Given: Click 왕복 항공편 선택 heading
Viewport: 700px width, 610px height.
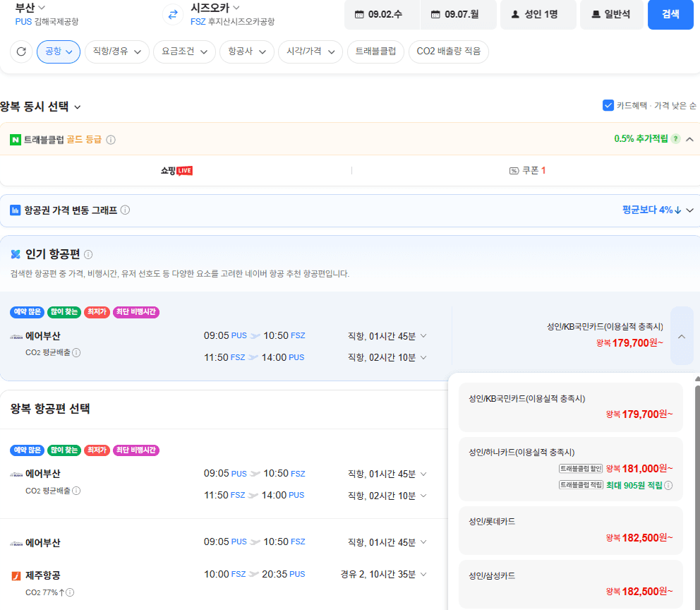Looking at the screenshot, I should point(50,409).
